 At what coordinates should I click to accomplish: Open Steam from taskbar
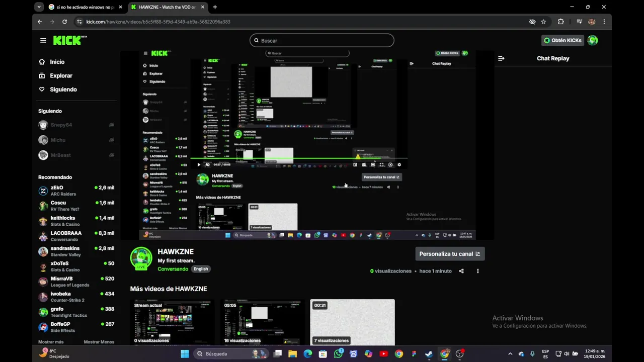pyautogui.click(x=429, y=354)
